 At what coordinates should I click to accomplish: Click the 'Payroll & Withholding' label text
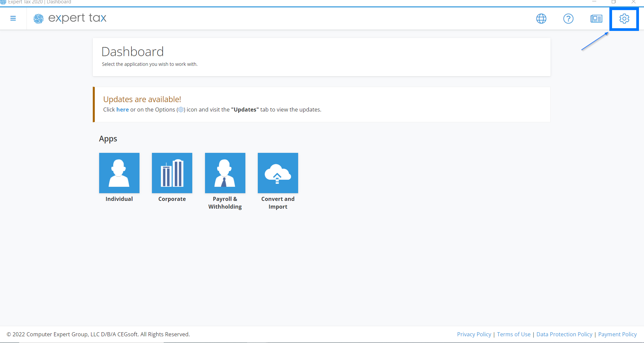point(225,203)
